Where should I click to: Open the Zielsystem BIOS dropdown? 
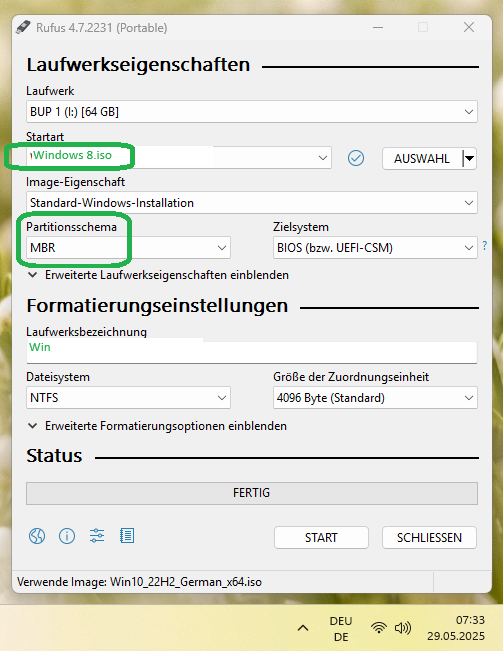(375, 248)
